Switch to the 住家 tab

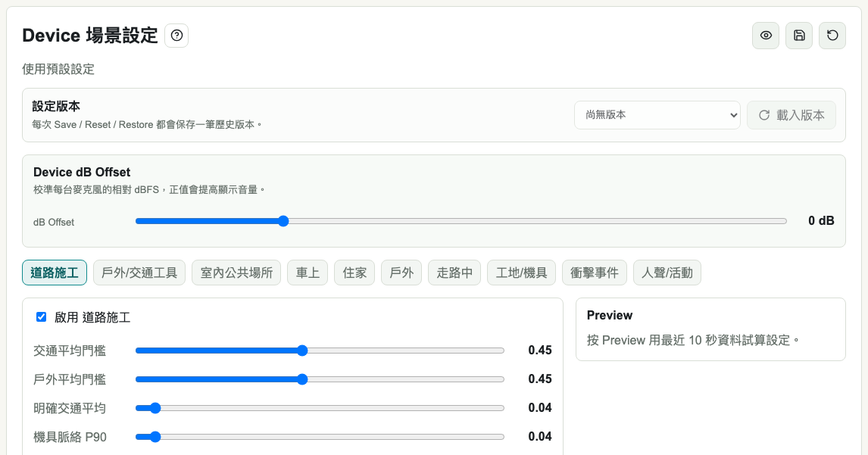354,273
